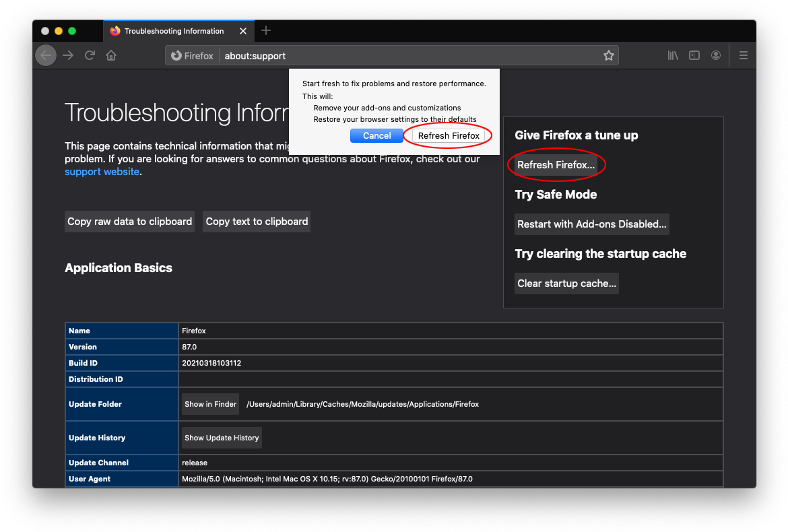Click the User Agent string value
This screenshot has width=788, height=532.
coord(327,479)
